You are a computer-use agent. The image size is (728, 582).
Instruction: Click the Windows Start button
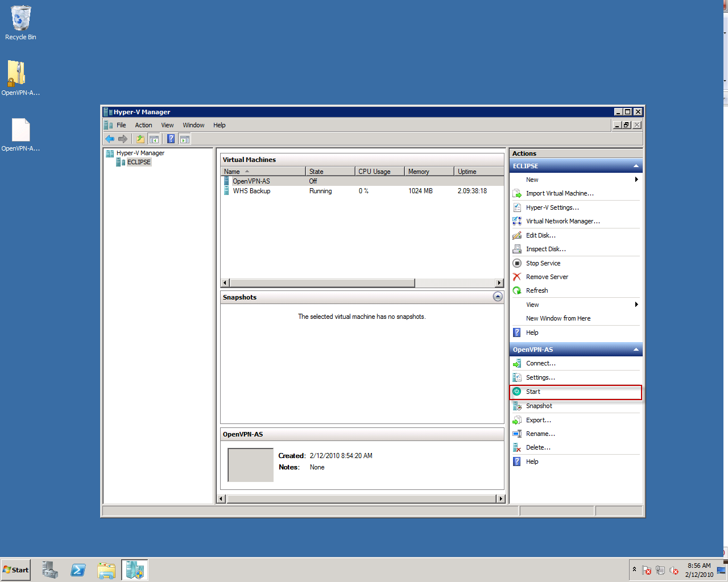click(x=15, y=569)
